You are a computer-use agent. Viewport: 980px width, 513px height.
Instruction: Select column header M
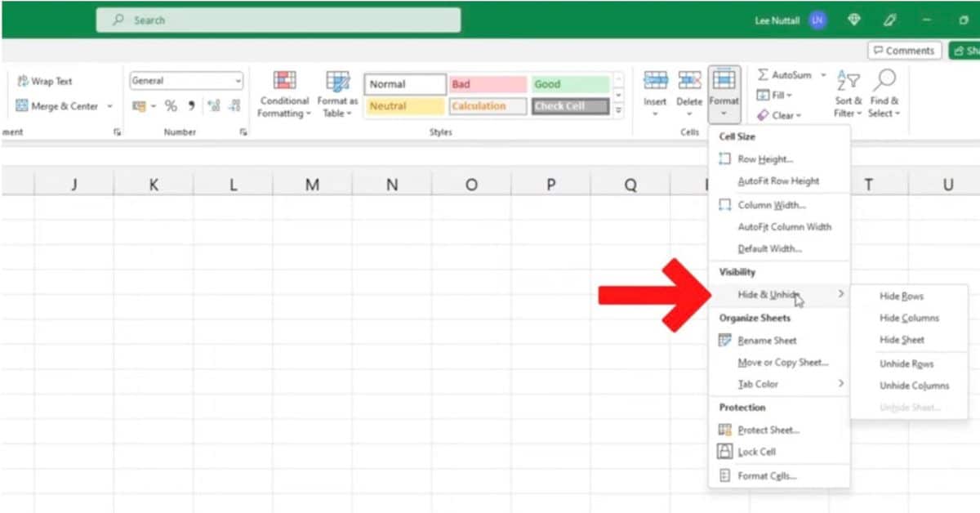312,185
